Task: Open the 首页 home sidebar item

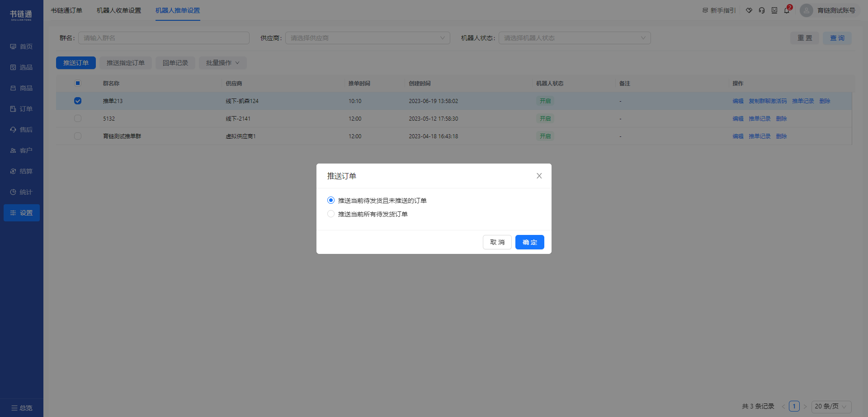Action: pos(22,47)
